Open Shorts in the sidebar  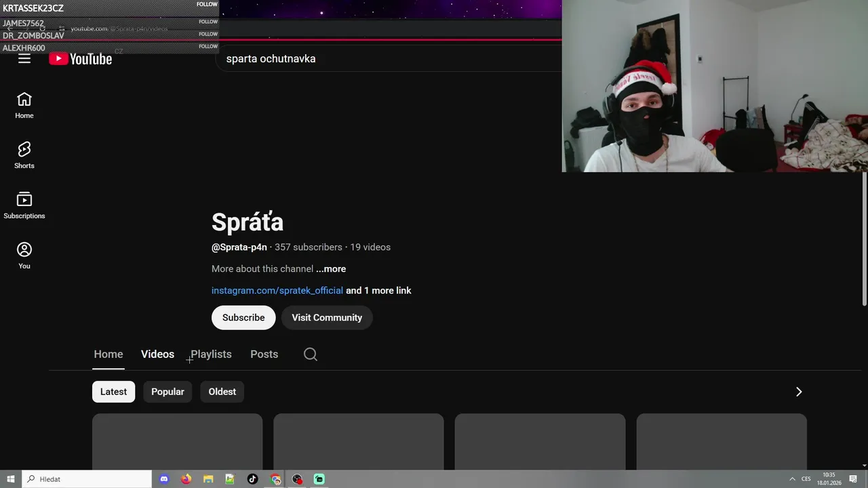click(24, 156)
